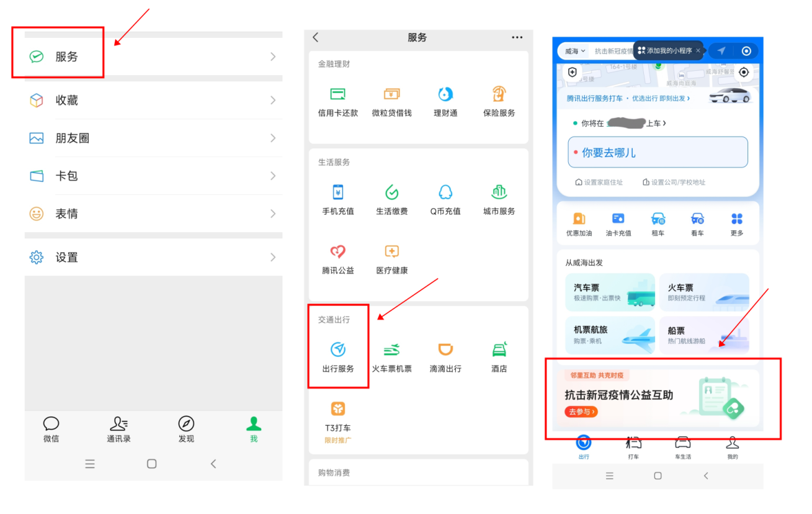812x514 pixels.
Task: Dismiss the 添加我的小程序 tooltip
Action: [x=698, y=51]
